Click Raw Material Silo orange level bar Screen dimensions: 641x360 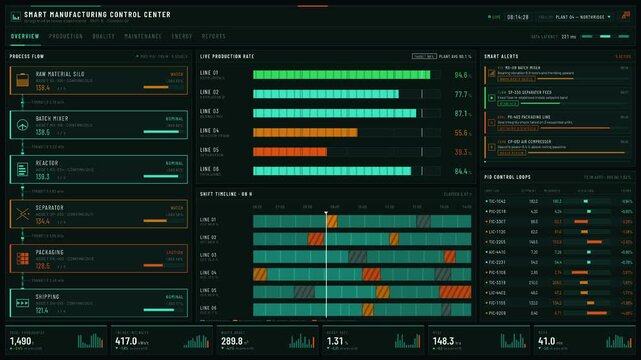(x=156, y=87)
